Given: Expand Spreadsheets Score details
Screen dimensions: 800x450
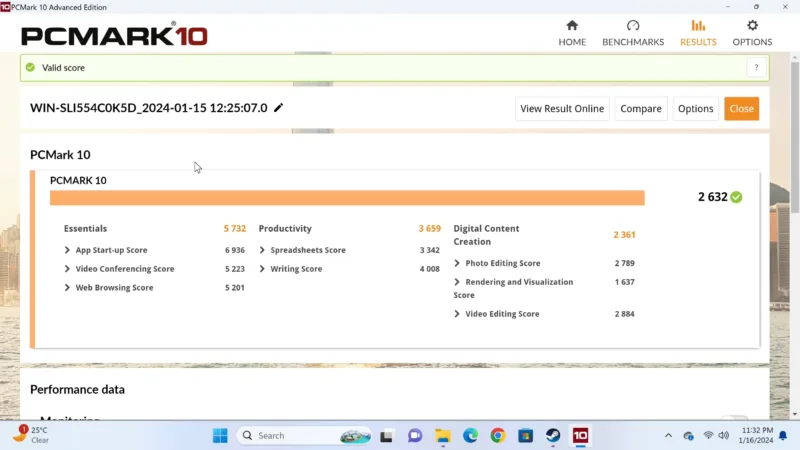Looking at the screenshot, I should (262, 250).
